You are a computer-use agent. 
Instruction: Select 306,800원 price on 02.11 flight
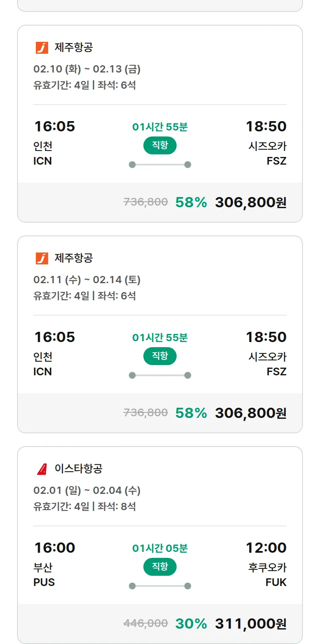click(250, 413)
